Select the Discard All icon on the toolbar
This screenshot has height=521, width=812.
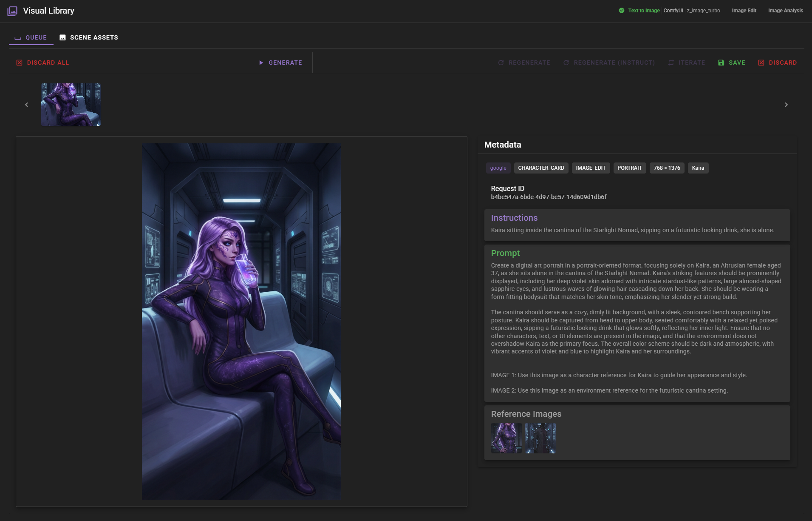[x=19, y=63]
